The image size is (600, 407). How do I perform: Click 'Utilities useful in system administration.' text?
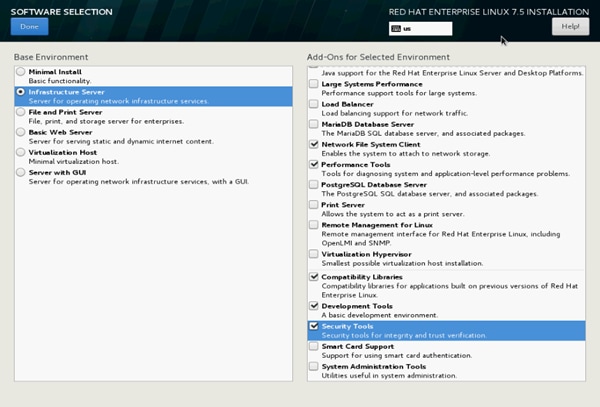[x=389, y=376]
